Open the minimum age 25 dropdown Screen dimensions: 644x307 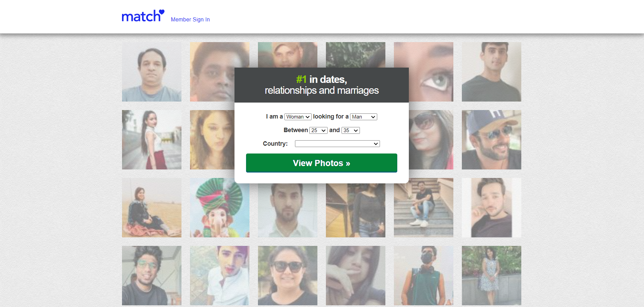tap(318, 130)
